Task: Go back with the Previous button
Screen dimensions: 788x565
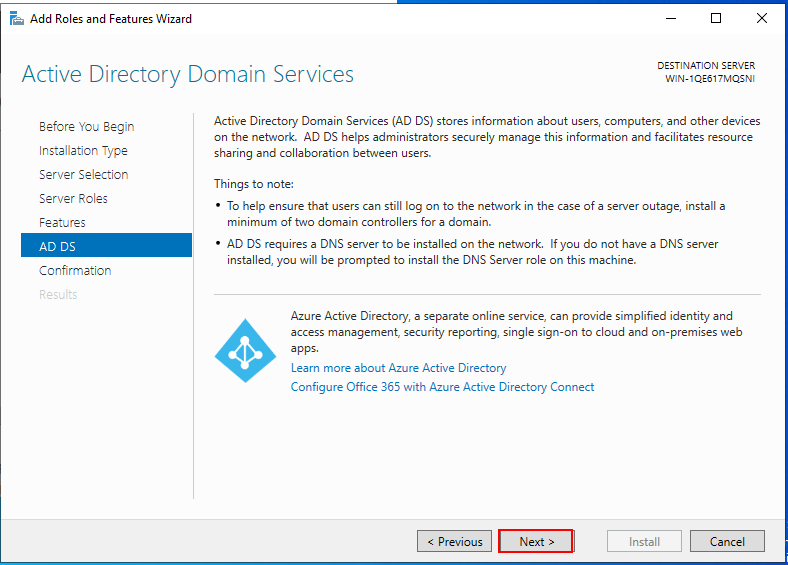Action: (x=454, y=541)
